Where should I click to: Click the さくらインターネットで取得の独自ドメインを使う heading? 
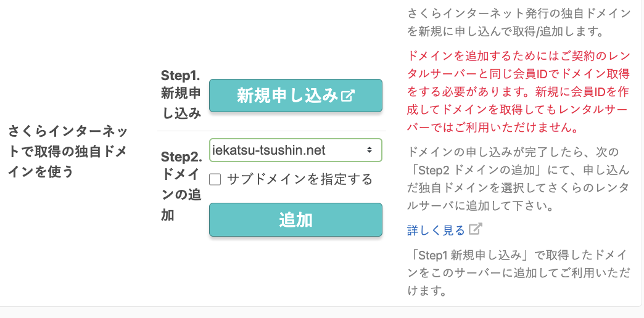click(68, 152)
